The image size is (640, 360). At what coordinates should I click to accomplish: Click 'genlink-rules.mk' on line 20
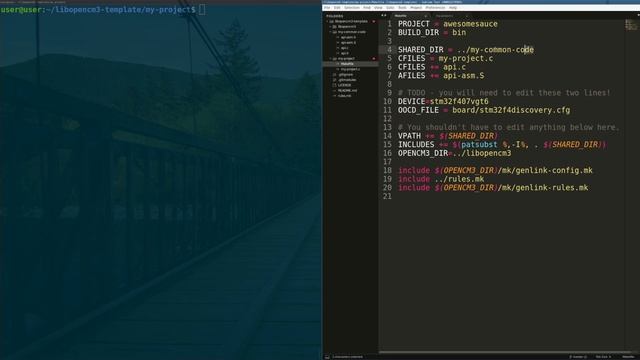[552, 188]
